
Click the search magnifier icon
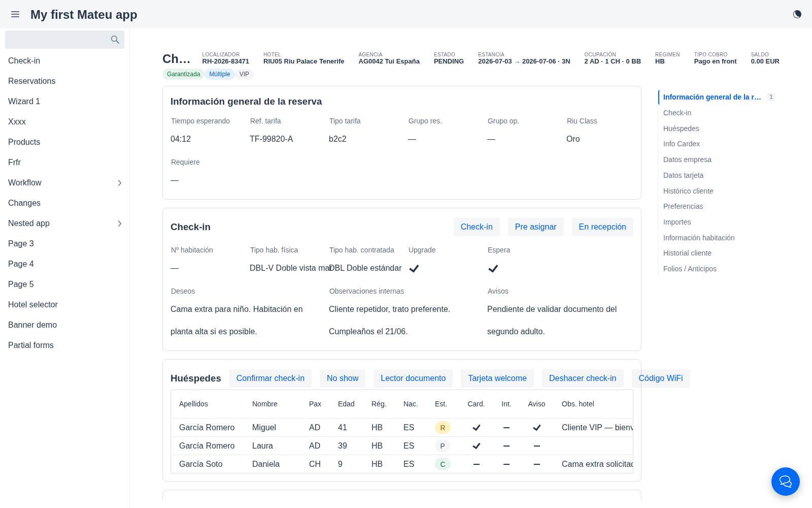click(115, 40)
